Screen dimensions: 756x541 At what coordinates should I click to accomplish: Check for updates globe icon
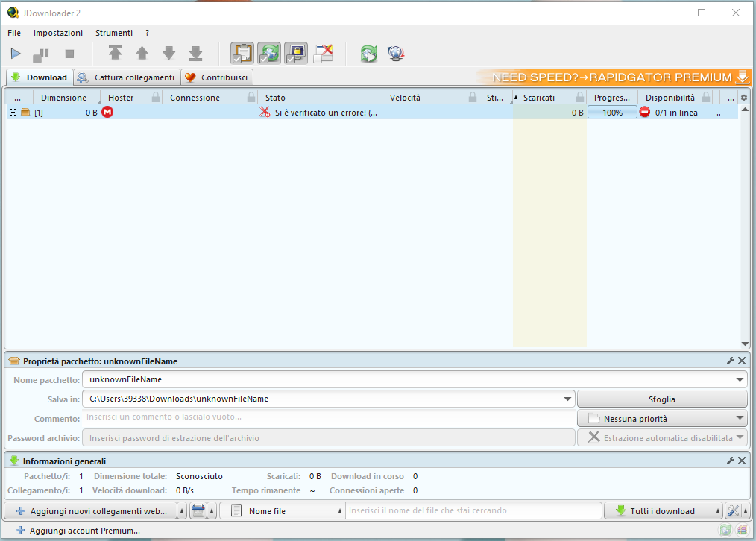(396, 54)
